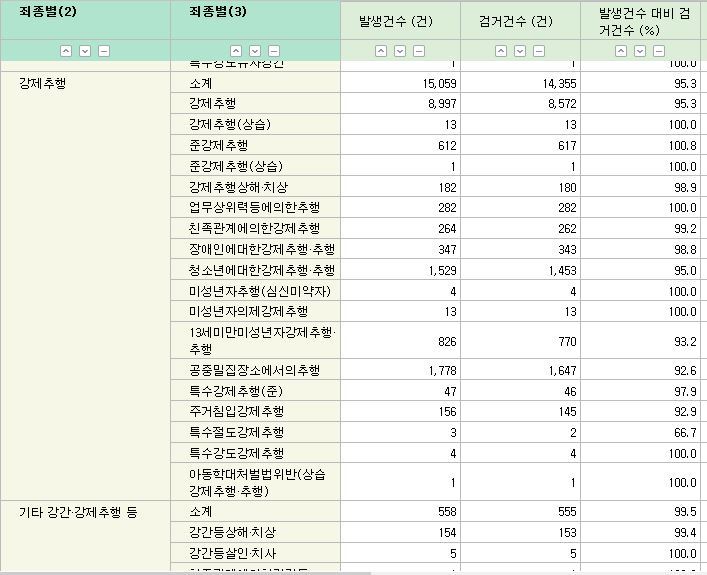Select the 발생건수 대비 검거건수 (%) header
This screenshot has height=575, width=707.
pos(644,21)
